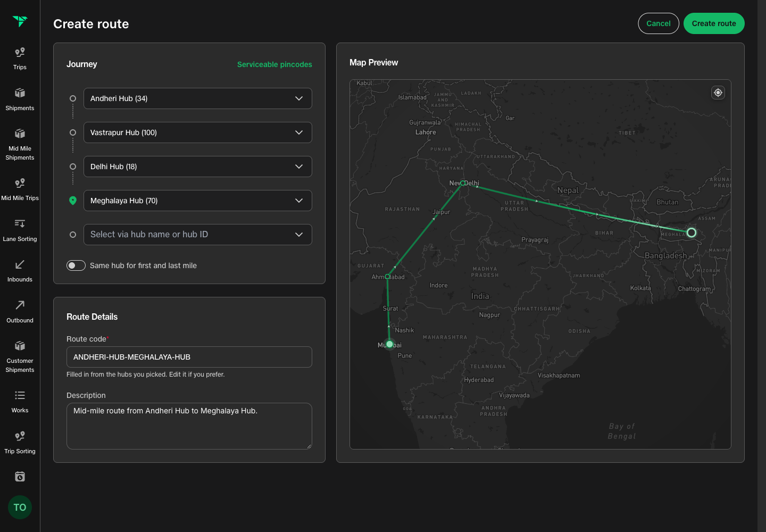This screenshot has width=766, height=532.
Task: Navigate to Inbounds
Action: pos(20,271)
